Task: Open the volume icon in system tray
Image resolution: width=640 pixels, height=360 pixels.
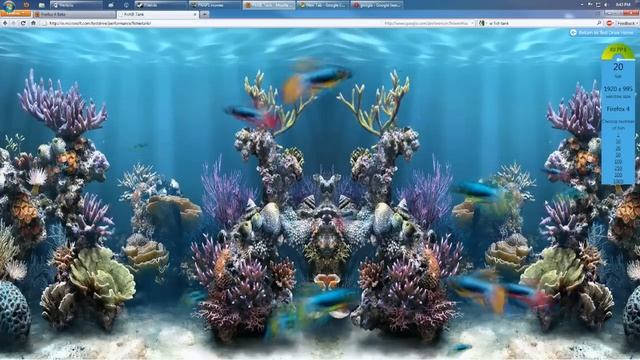Action: pyautogui.click(x=606, y=4)
